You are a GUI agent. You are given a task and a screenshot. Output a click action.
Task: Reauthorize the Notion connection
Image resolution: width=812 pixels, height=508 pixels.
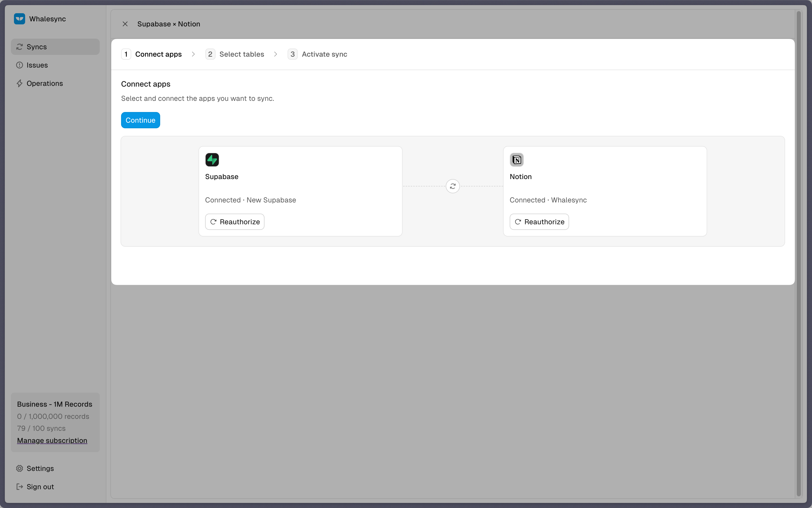(539, 222)
